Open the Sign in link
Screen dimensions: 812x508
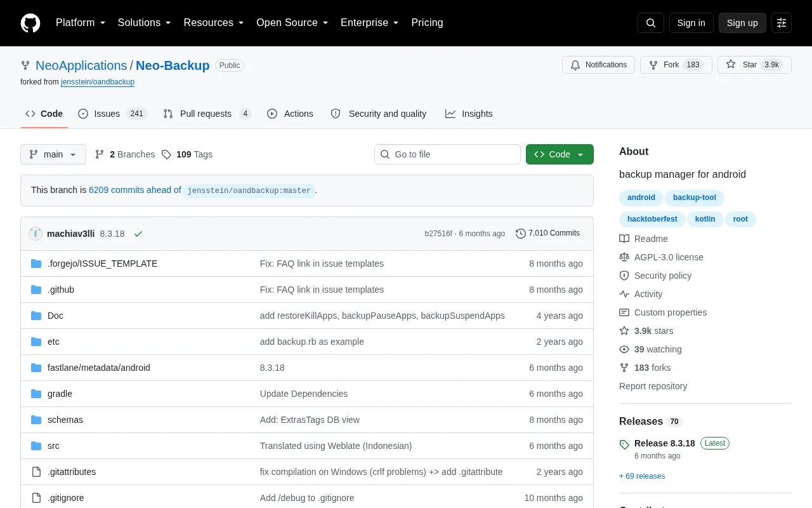(691, 23)
